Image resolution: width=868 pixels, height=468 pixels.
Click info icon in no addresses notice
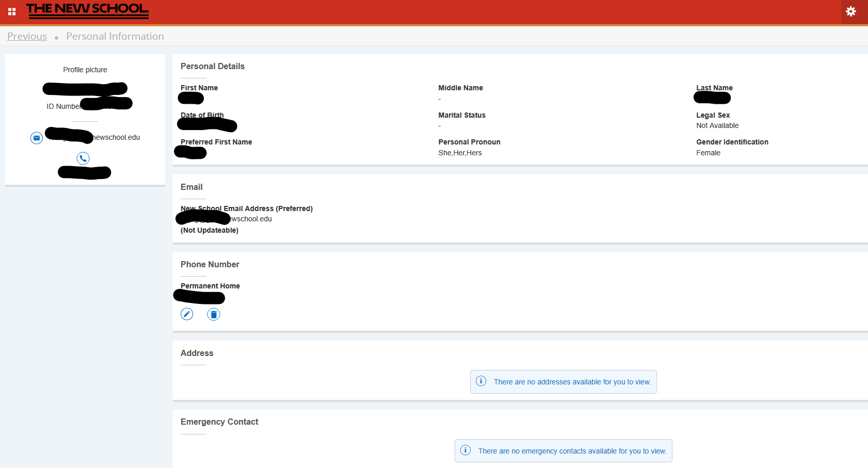(481, 381)
